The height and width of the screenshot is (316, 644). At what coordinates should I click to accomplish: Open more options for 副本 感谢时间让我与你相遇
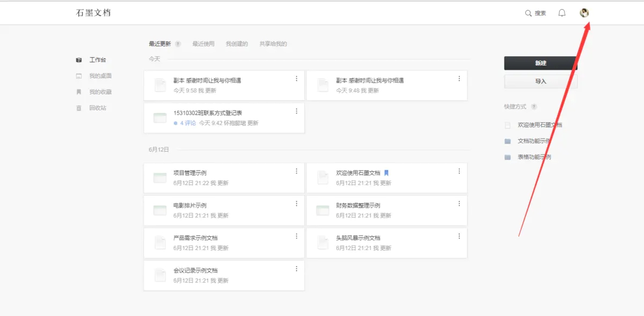click(297, 78)
